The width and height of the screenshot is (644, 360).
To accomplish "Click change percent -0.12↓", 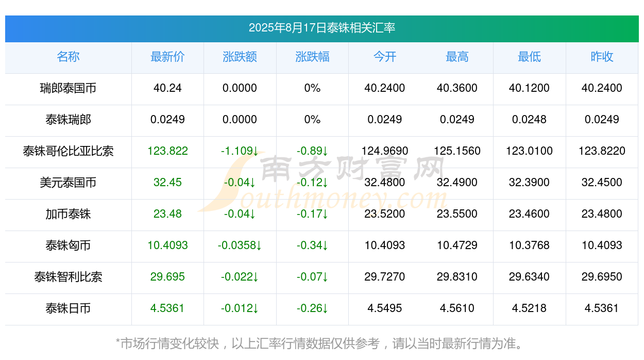I will pos(312,183).
